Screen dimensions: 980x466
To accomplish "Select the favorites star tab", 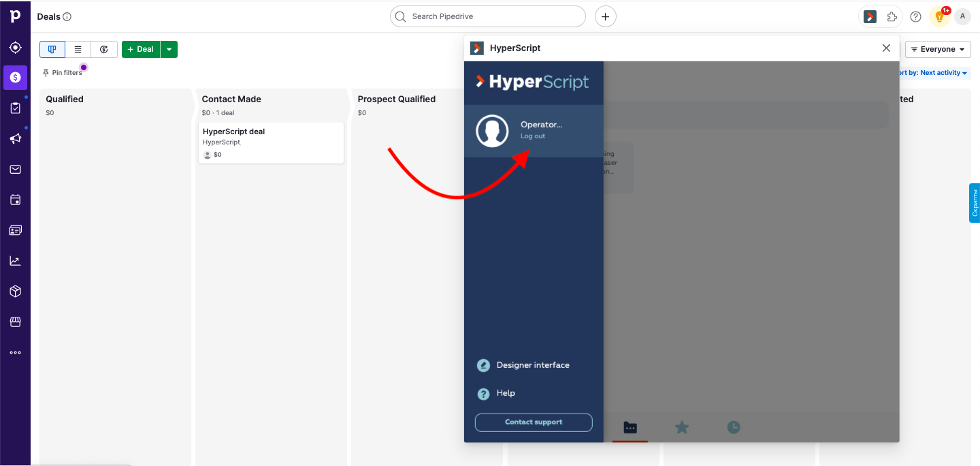I will (x=682, y=428).
